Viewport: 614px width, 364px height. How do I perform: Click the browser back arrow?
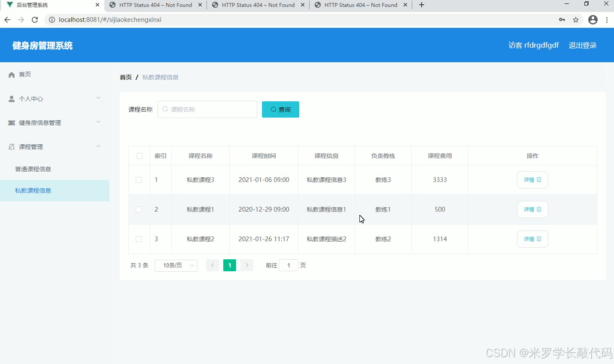pyautogui.click(x=7, y=20)
